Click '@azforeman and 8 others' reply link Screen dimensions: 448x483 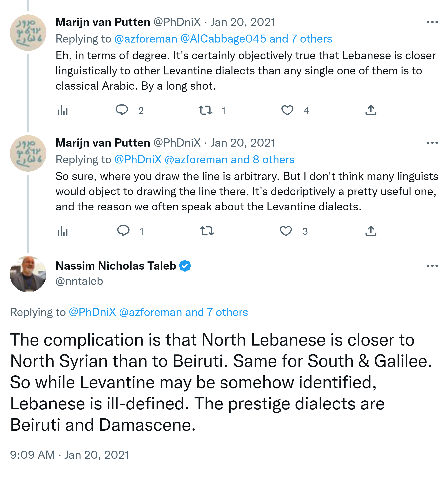coord(229,159)
